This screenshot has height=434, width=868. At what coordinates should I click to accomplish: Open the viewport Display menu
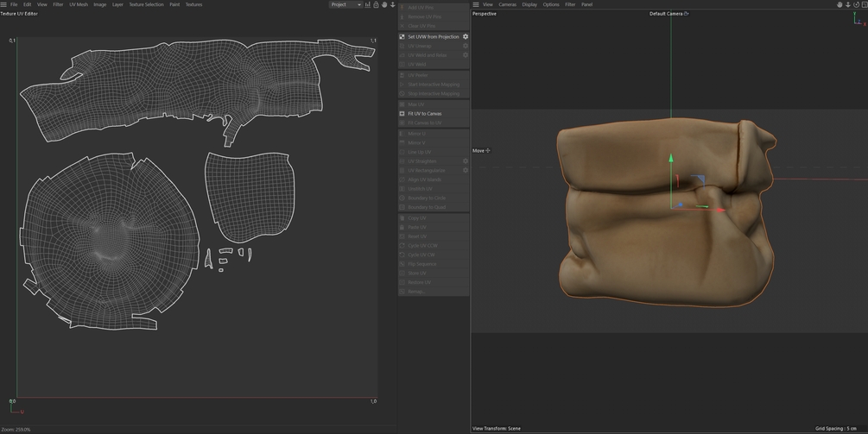[529, 4]
